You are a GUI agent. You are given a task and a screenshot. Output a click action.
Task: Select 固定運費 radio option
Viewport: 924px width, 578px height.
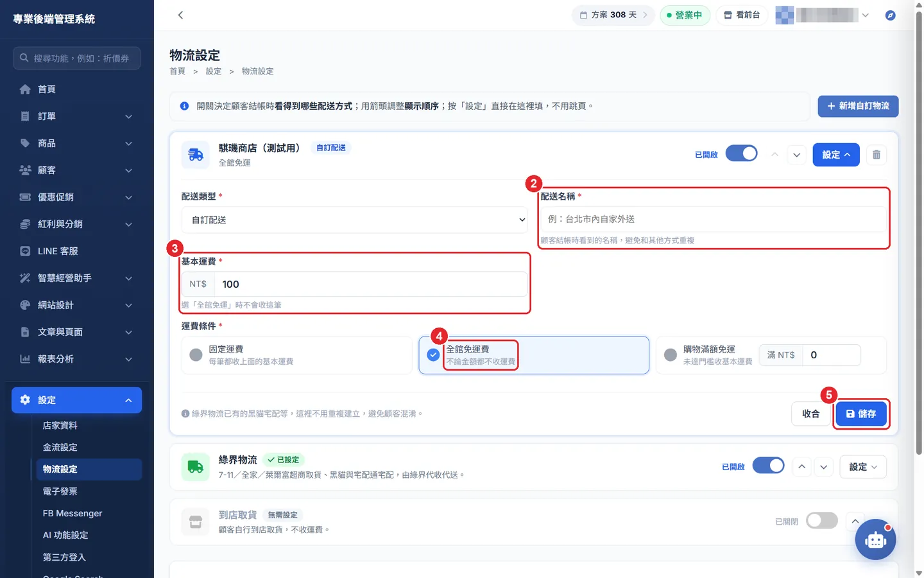pos(196,355)
